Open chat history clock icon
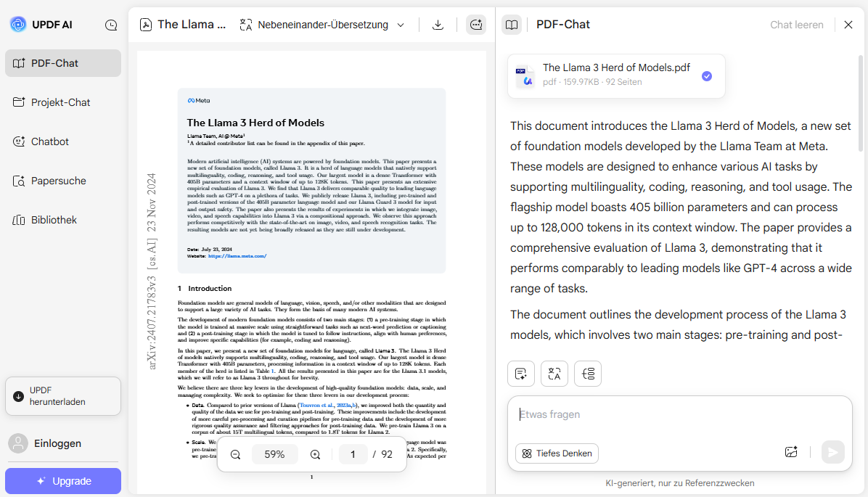 pos(111,25)
